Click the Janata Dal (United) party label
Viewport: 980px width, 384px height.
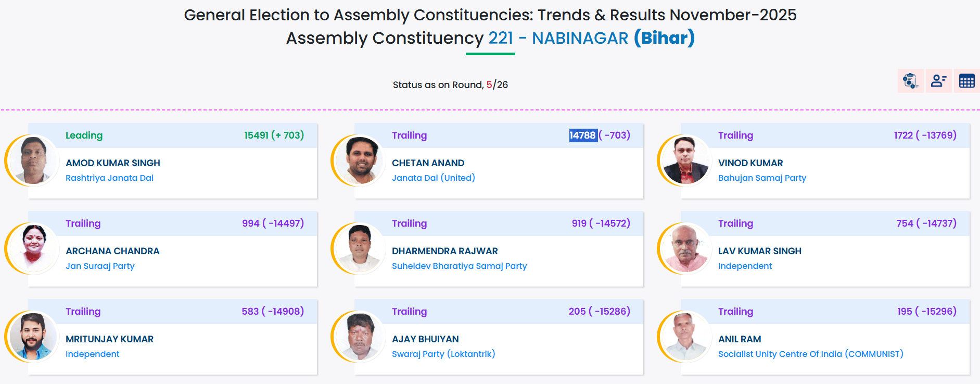433,178
